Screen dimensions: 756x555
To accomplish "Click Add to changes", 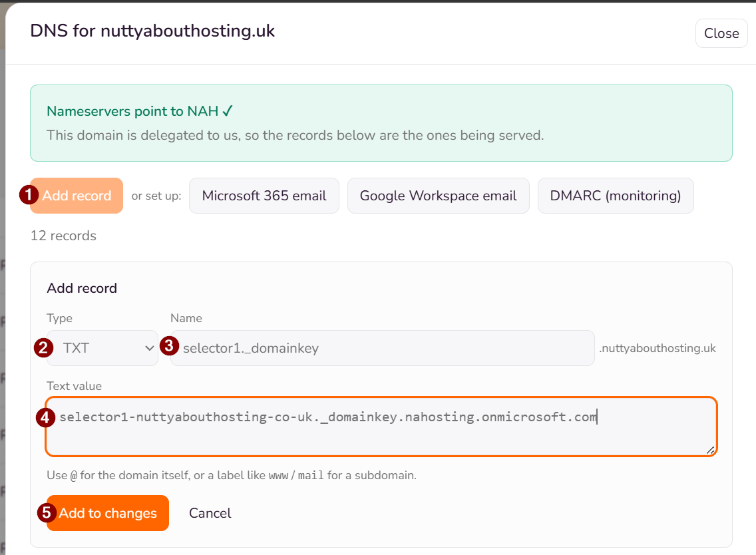I will coord(108,513).
